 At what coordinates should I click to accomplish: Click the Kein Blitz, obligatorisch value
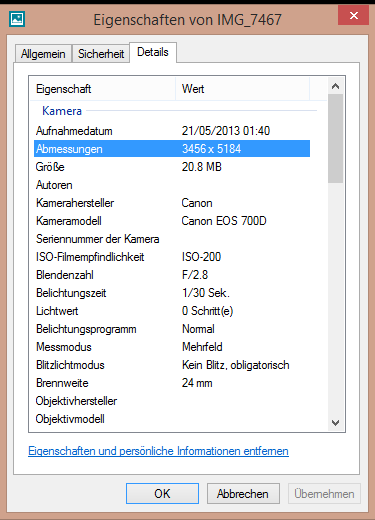pos(236,365)
